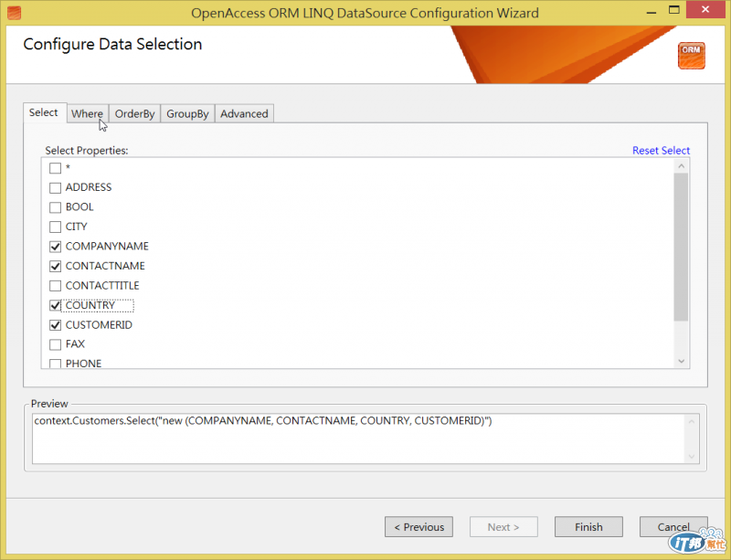Check the PHONE property checkbox
Image resolution: width=731 pixels, height=560 pixels.
point(55,364)
